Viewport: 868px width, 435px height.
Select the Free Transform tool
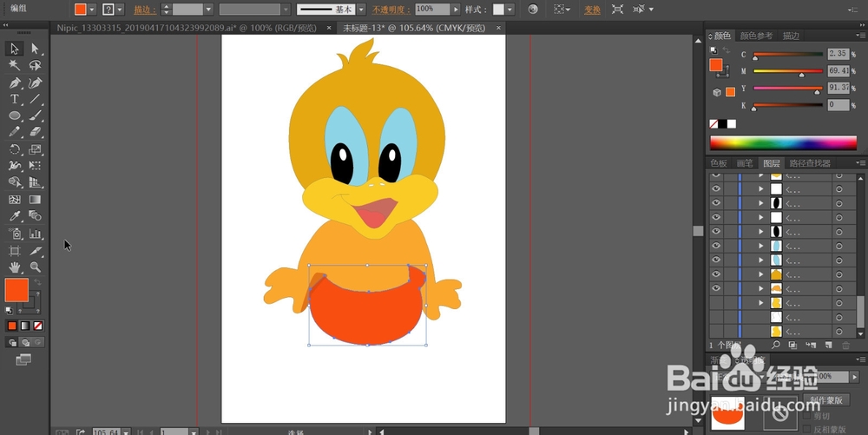35,166
